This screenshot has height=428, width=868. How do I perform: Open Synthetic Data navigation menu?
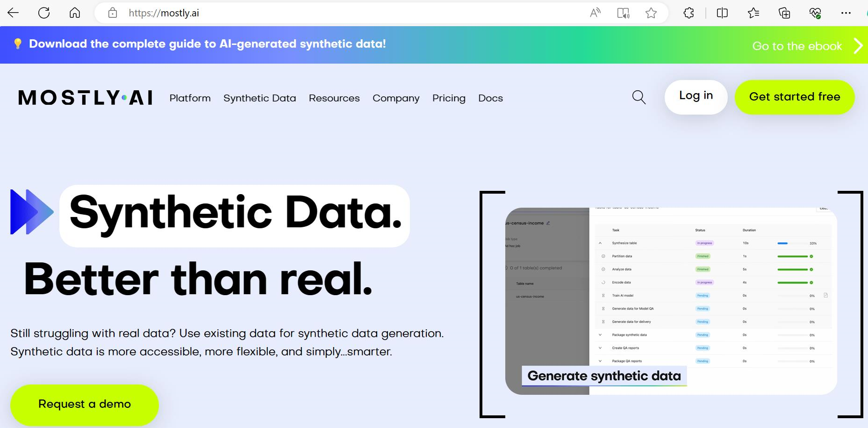(259, 98)
